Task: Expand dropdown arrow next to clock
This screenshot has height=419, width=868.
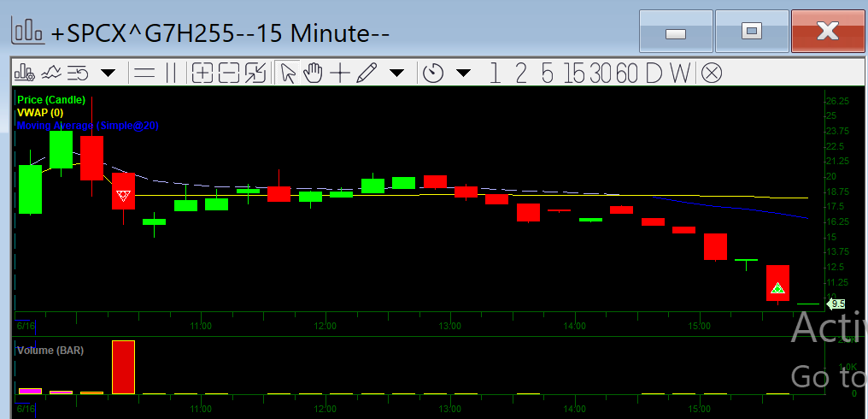Action: coord(463,73)
